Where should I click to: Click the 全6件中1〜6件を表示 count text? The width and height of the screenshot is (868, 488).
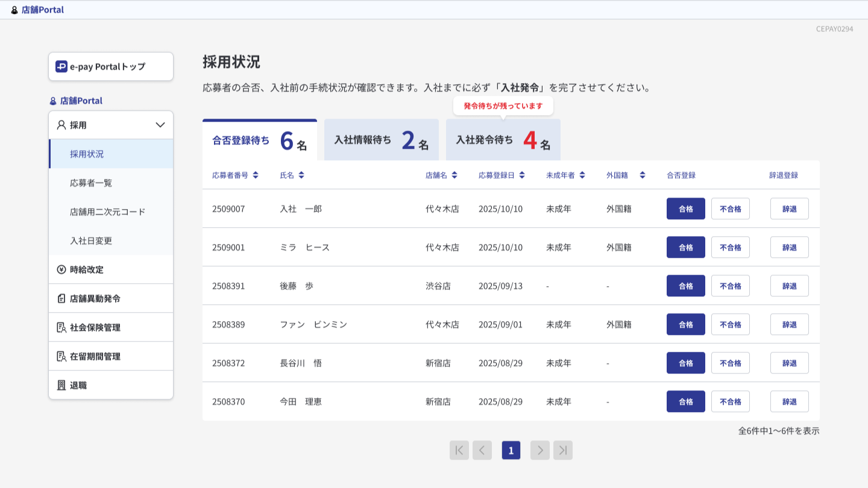(x=779, y=431)
